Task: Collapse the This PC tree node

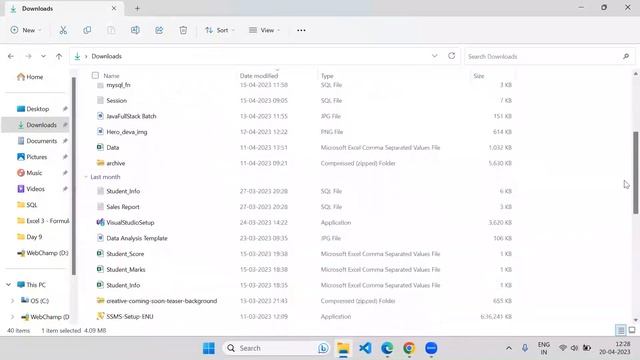Action: pos(9,284)
